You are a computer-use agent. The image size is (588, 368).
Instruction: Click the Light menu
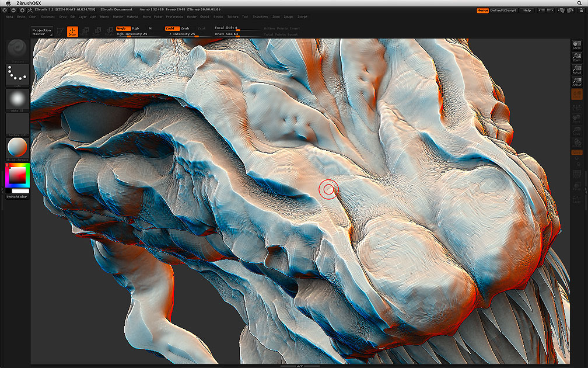point(93,17)
